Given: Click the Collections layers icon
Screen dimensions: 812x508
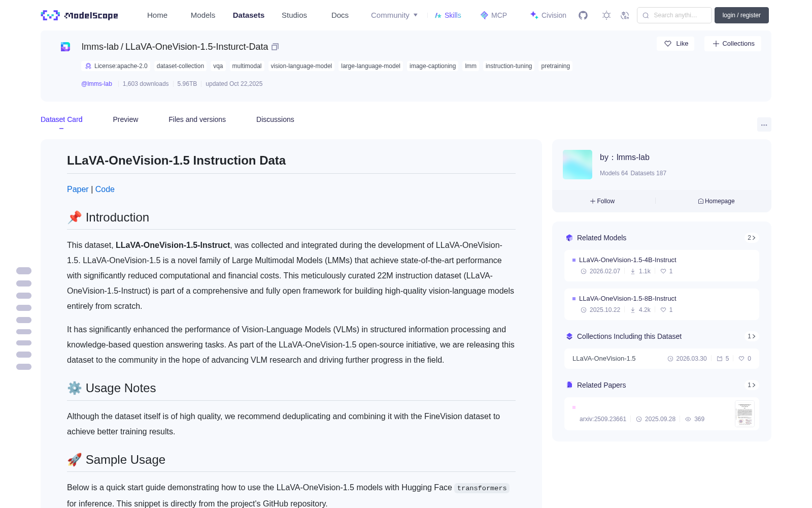Looking at the screenshot, I should 569,336.
